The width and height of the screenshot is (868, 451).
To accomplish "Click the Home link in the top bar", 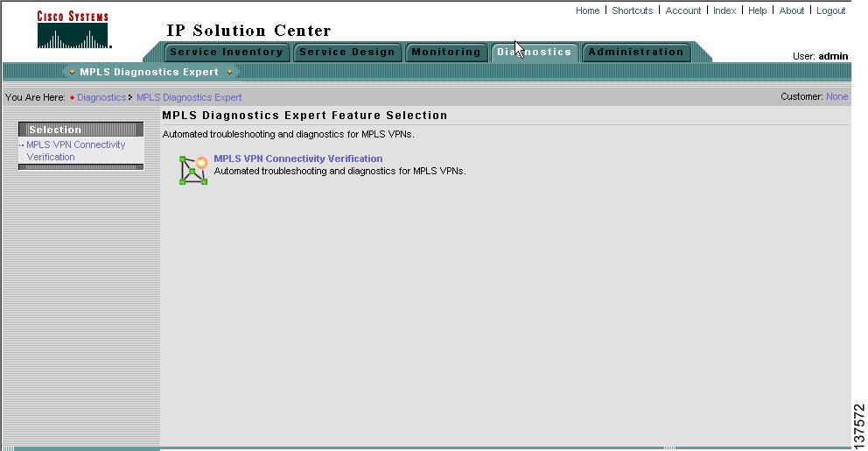I will 587,11.
